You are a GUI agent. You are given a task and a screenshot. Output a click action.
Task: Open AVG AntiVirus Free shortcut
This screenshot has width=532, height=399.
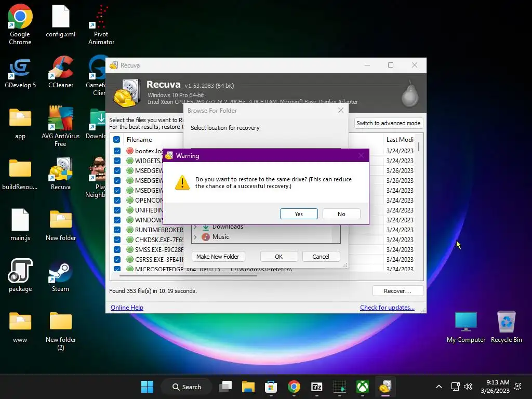pyautogui.click(x=60, y=126)
